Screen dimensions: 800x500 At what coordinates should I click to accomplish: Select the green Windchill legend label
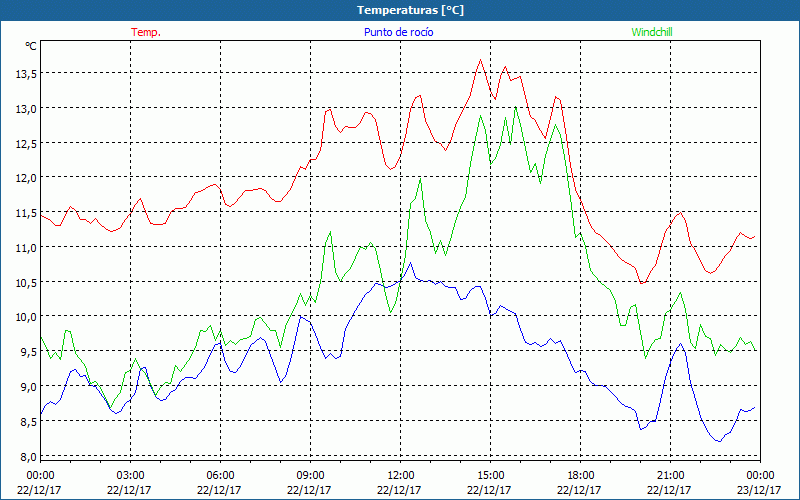click(x=652, y=32)
